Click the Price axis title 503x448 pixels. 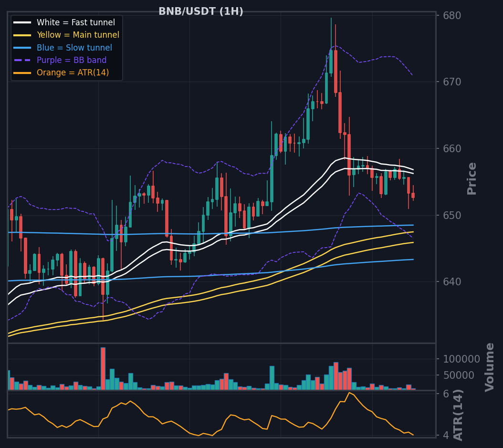pos(472,178)
